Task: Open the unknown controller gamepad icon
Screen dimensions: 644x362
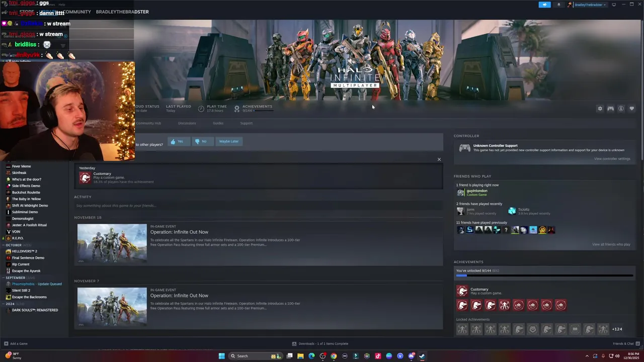Action: pyautogui.click(x=465, y=148)
